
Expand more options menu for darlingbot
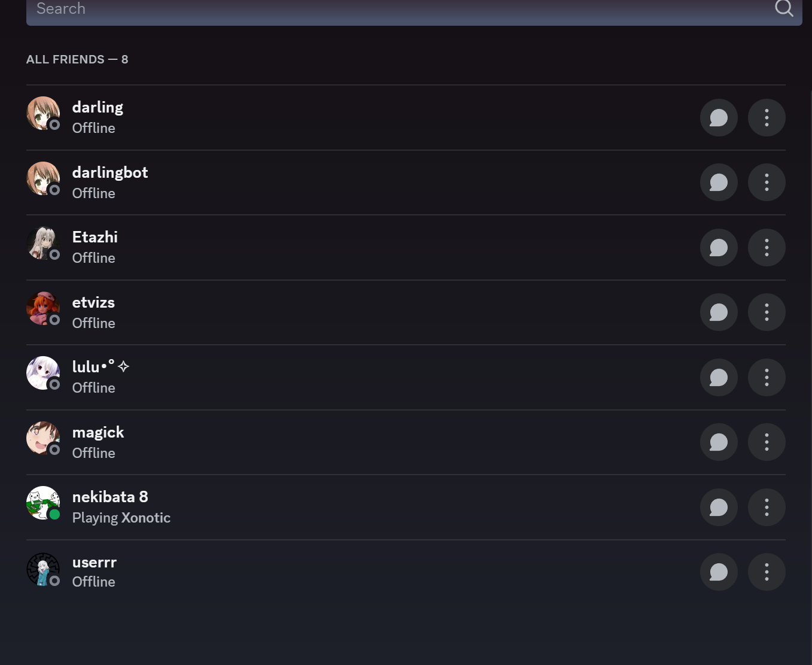767,183
